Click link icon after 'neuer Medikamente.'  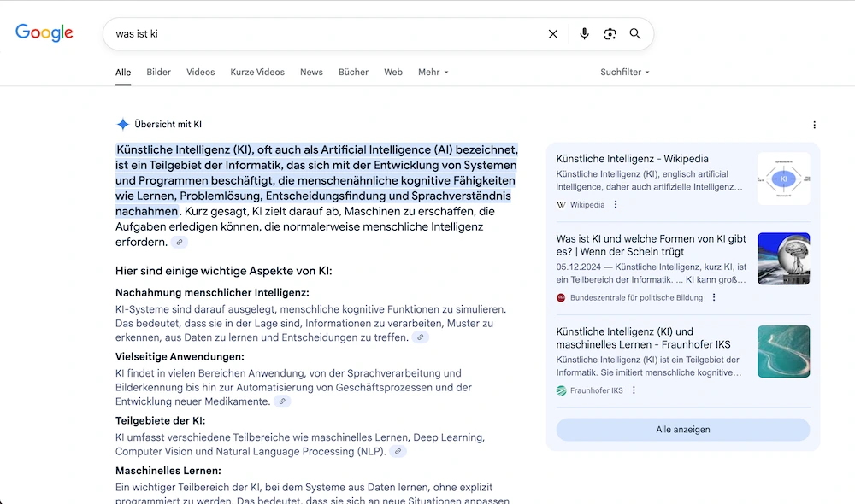[x=282, y=401]
